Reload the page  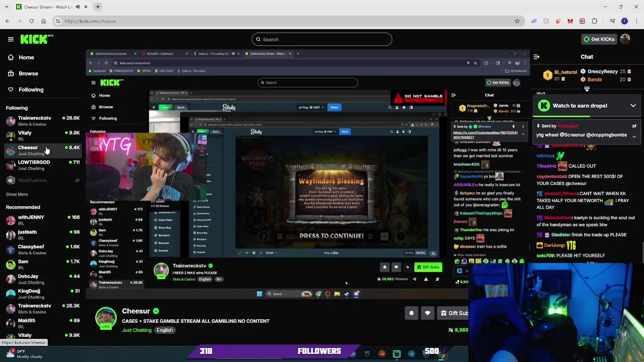point(31,21)
